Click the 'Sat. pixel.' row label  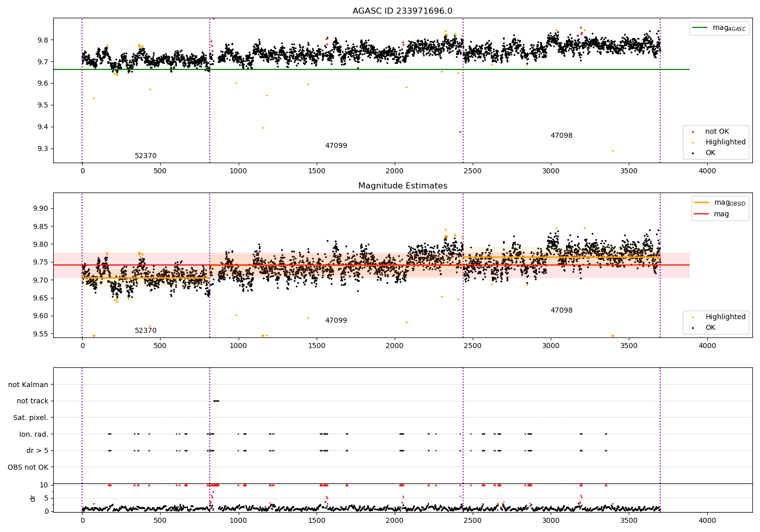31,417
